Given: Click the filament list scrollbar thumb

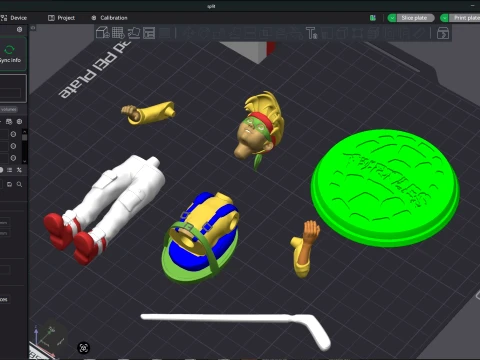Looking at the screenshot, I should [x=24, y=138].
